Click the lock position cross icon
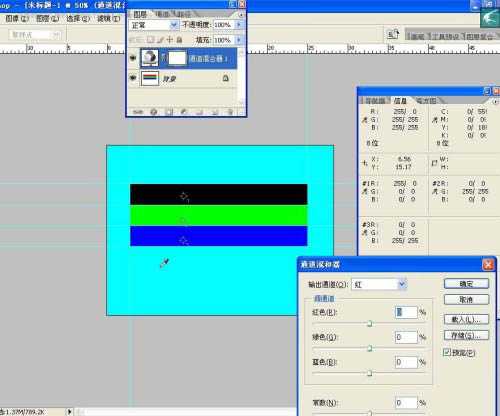Image resolution: width=500 pixels, height=416 pixels. 170,40
